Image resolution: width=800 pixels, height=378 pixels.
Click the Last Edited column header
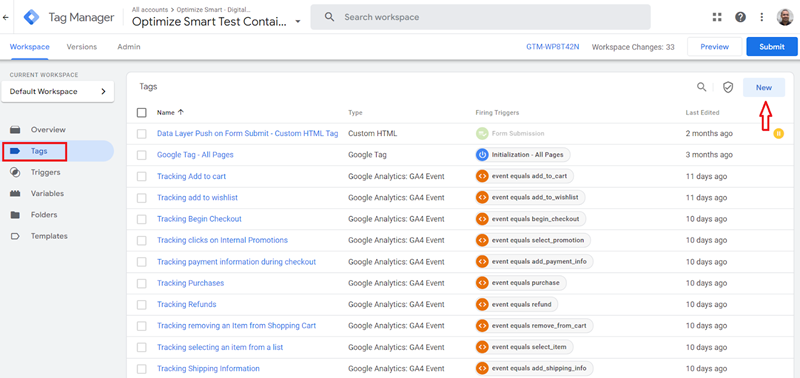tap(703, 113)
